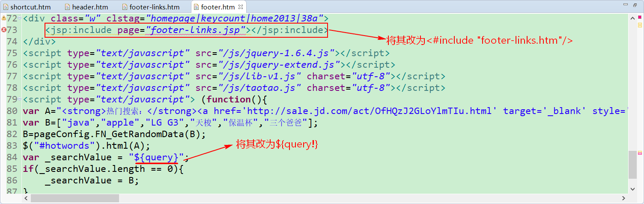This screenshot has height=204, width=644.
Task: Click the "/js/lib-v1.js" src value
Action: pos(254,76)
